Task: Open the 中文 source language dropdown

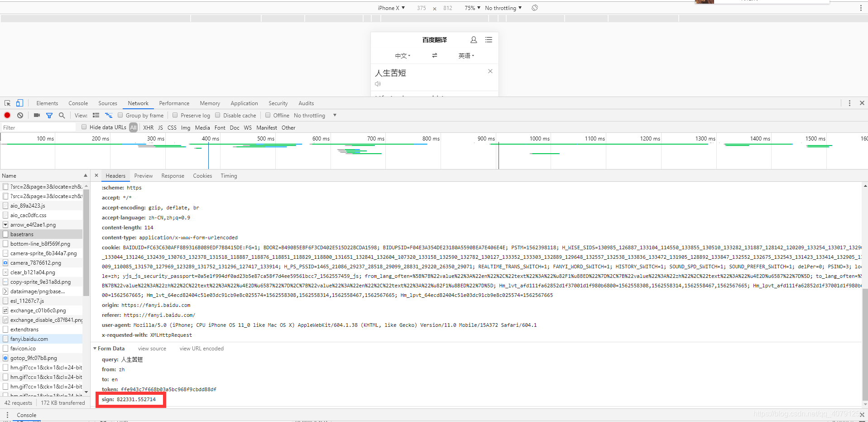Action: (403, 56)
